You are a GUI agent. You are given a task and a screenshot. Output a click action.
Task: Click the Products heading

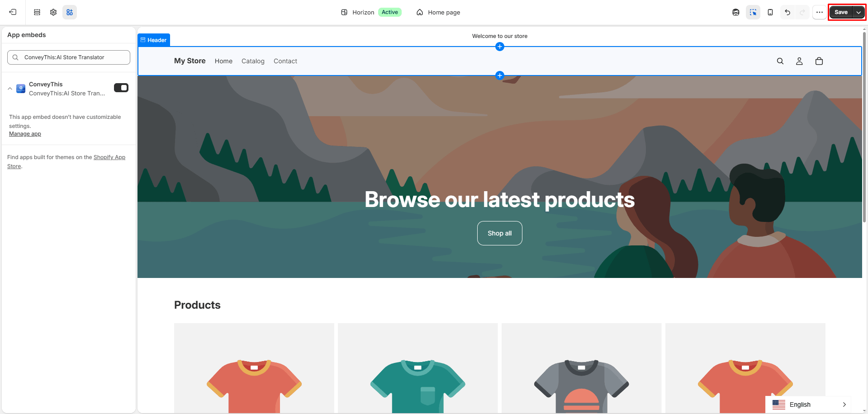point(197,305)
